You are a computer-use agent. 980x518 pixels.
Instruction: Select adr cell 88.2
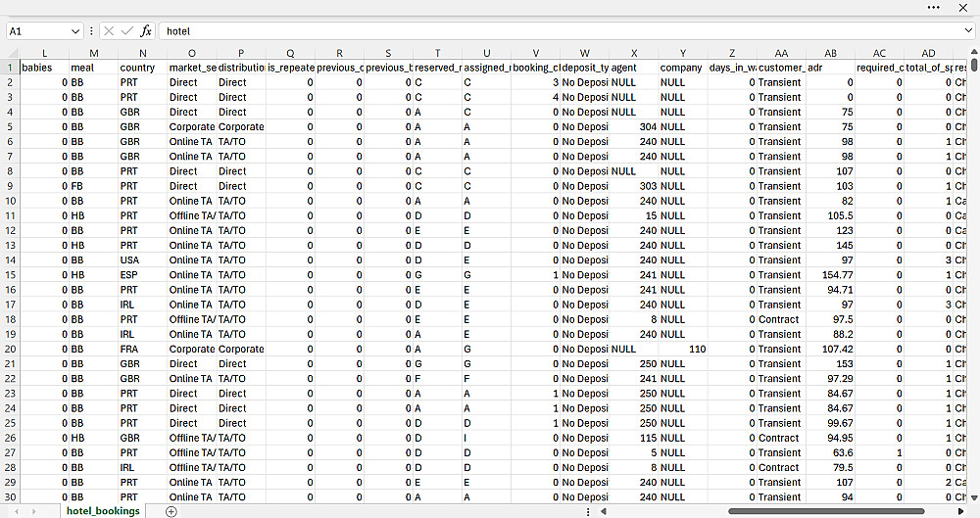(830, 334)
